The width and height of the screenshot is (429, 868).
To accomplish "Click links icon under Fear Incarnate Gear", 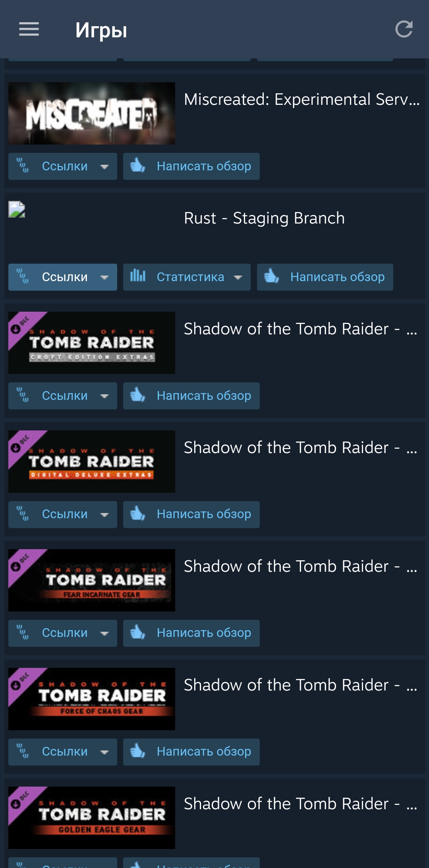I will tap(23, 632).
